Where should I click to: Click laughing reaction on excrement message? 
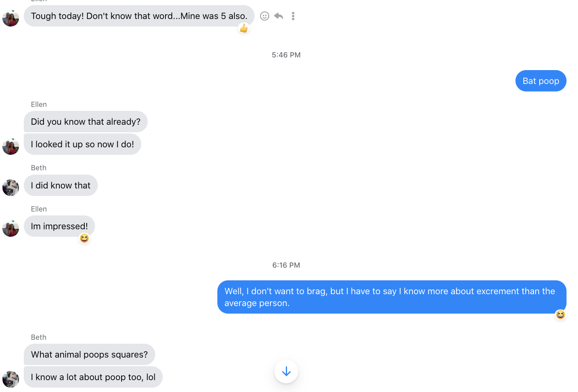click(x=560, y=315)
